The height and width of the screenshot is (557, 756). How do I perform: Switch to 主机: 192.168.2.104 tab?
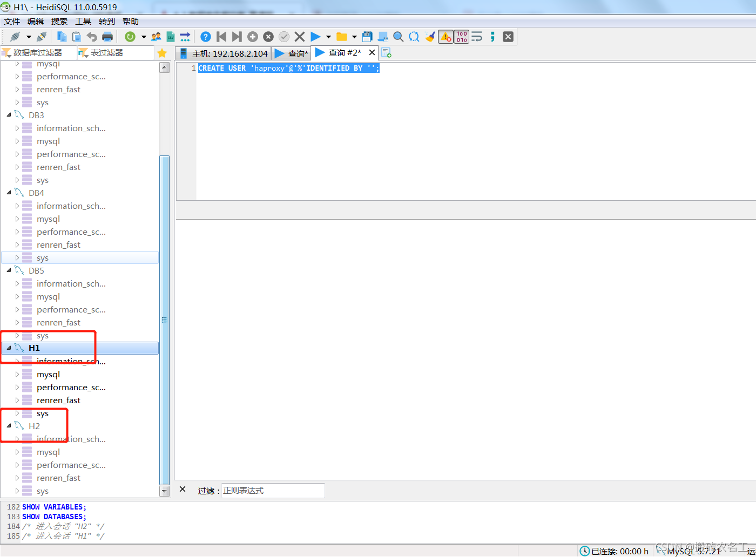[223, 53]
